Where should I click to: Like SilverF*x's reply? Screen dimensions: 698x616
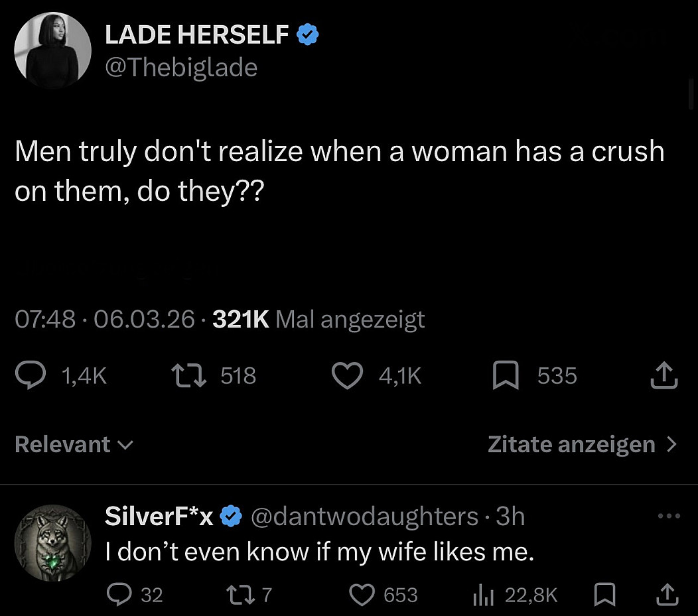click(x=362, y=595)
